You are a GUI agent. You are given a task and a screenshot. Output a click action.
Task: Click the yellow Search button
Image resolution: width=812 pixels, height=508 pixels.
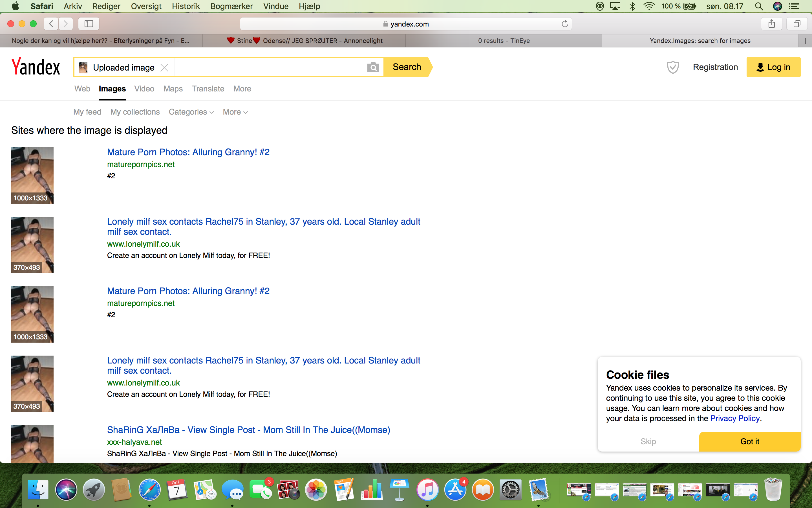click(x=407, y=67)
